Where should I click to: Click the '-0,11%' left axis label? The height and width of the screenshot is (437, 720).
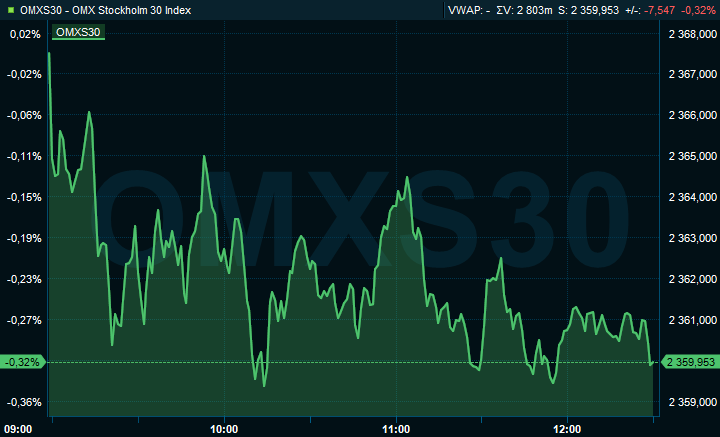(24, 156)
